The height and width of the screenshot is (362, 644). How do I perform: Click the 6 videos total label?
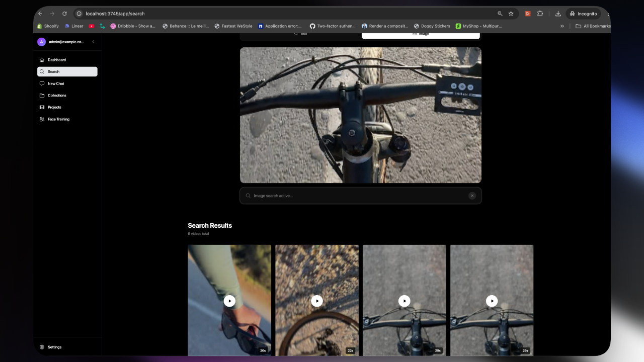(x=198, y=234)
